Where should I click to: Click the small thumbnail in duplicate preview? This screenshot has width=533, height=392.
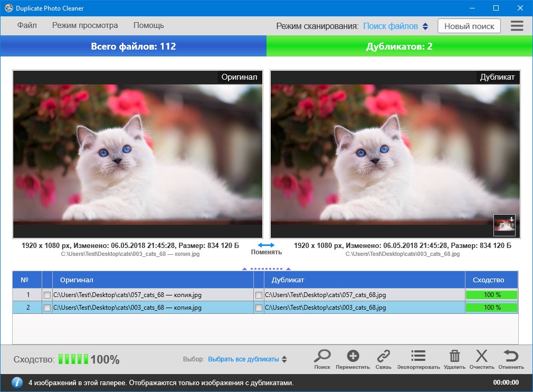(504, 225)
